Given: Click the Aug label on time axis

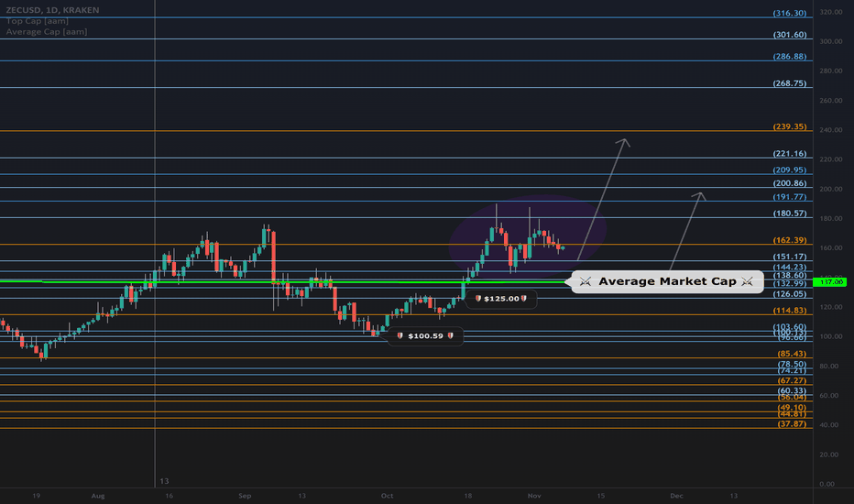Looking at the screenshot, I should pyautogui.click(x=98, y=496).
